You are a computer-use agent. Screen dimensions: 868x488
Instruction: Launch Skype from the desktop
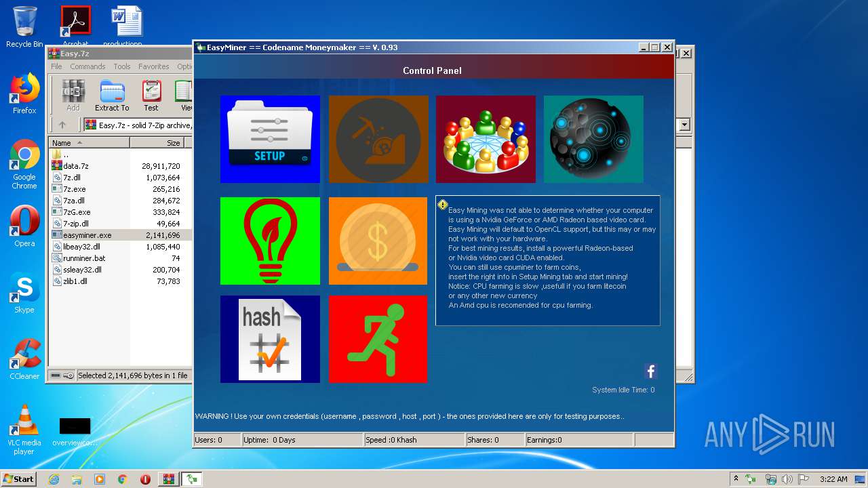click(x=24, y=293)
